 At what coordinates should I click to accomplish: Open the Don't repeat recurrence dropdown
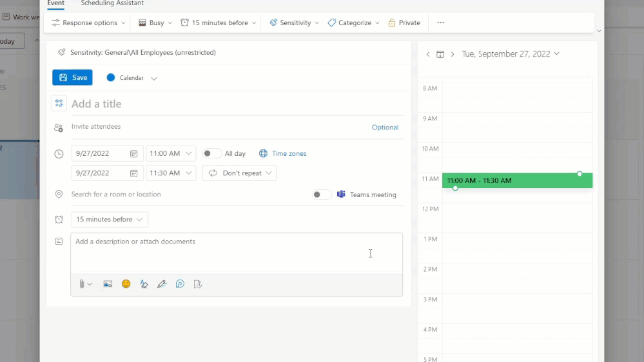pos(239,173)
